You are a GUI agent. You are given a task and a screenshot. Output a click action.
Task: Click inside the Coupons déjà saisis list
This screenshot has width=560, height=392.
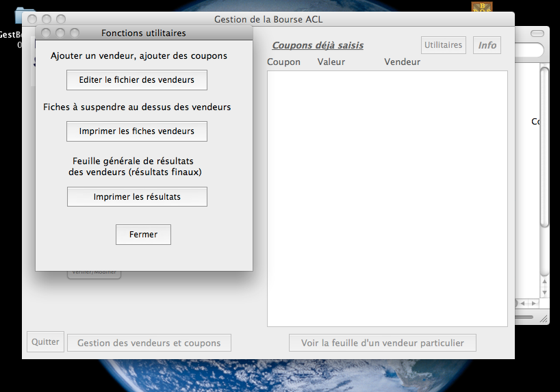coord(387,198)
